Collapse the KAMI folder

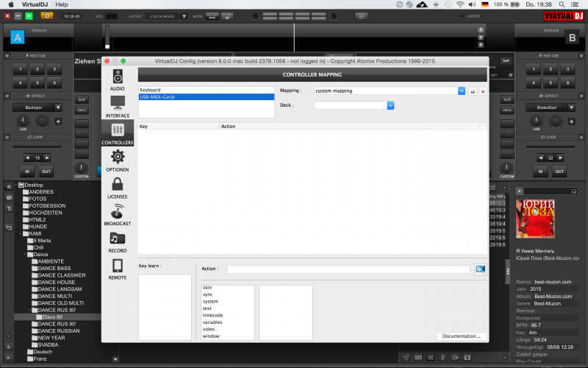coord(21,233)
